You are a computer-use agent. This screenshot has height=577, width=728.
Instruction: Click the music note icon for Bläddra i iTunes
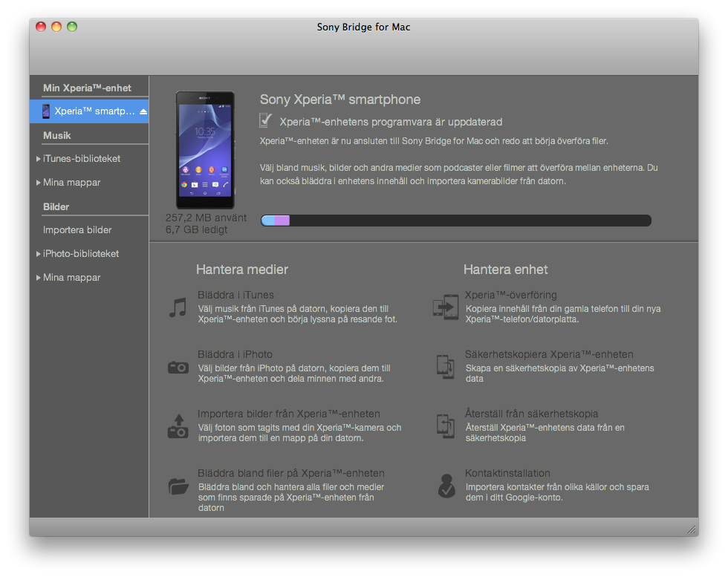178,307
